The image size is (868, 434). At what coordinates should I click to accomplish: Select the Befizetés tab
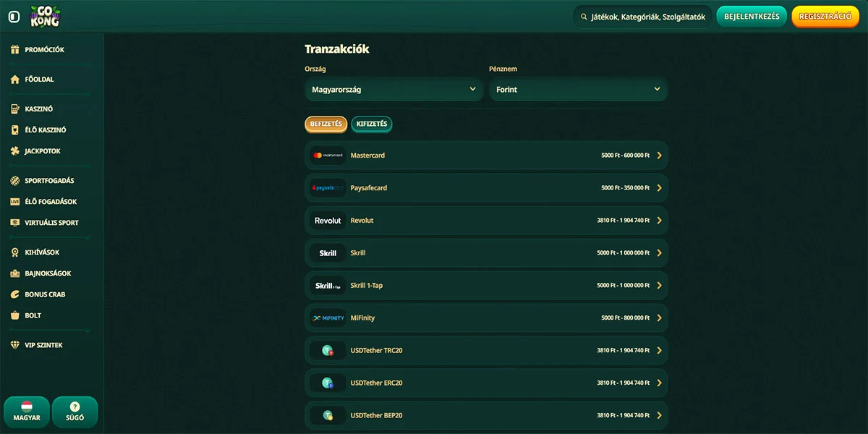click(325, 124)
